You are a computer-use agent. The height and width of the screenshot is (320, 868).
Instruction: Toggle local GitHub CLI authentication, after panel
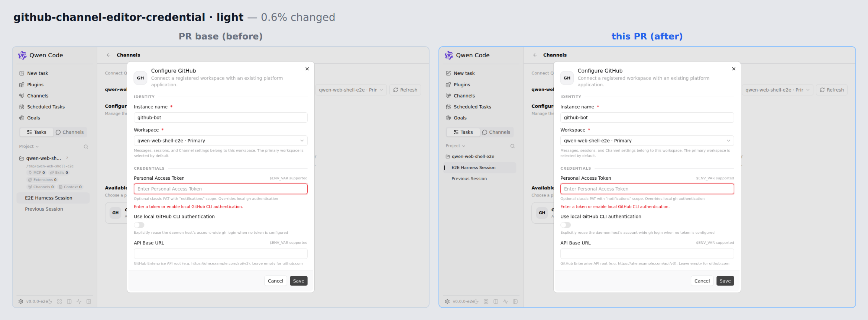pyautogui.click(x=566, y=225)
